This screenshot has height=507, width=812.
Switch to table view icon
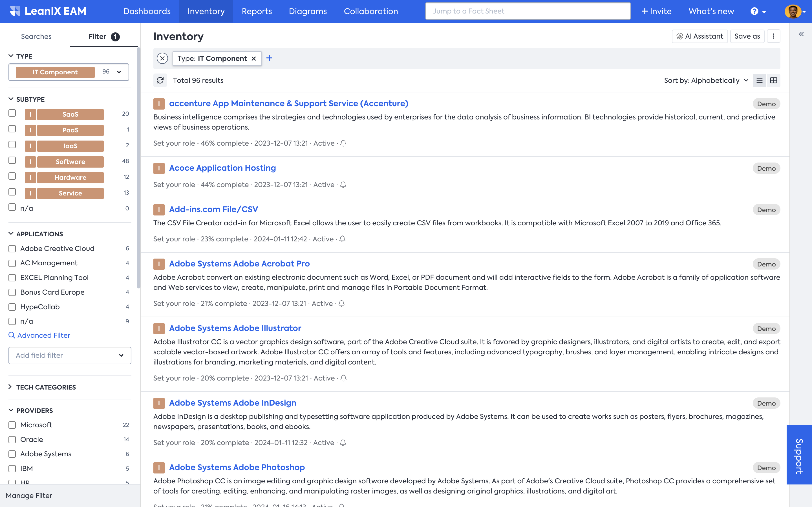(773, 81)
